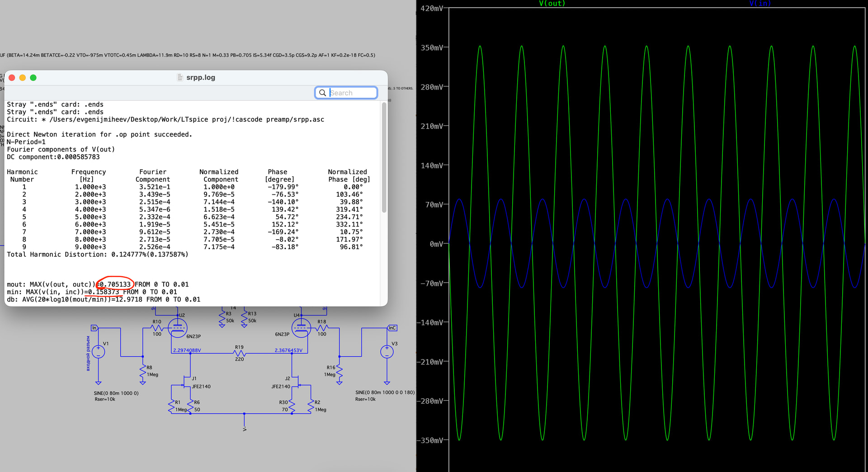This screenshot has width=868, height=472.
Task: Click the In net label flag
Action: [x=94, y=328]
